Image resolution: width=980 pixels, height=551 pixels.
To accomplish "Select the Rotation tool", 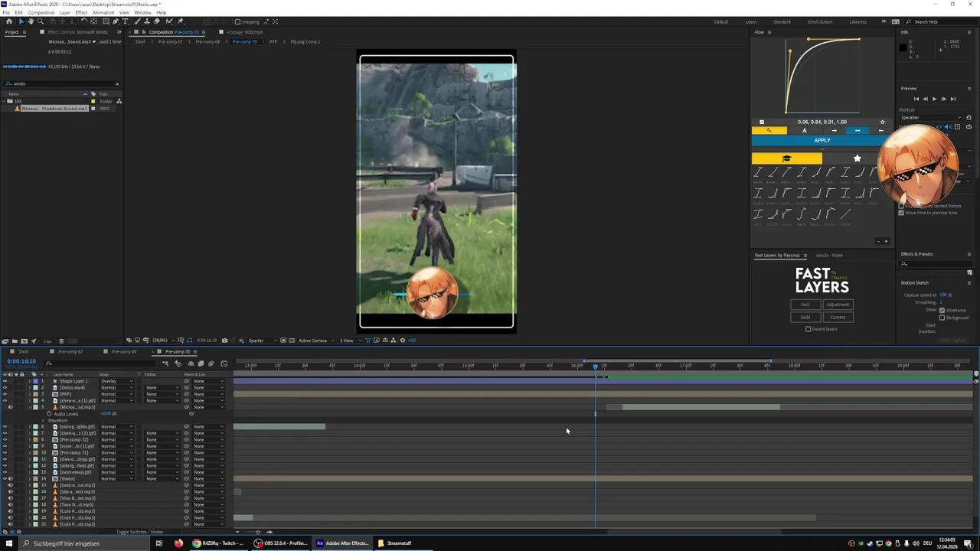I will pos(83,21).
